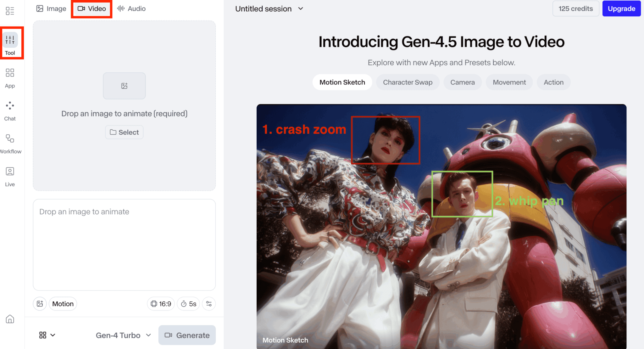Select the Character Swap preset pill
This screenshot has width=644, height=349.
click(408, 82)
